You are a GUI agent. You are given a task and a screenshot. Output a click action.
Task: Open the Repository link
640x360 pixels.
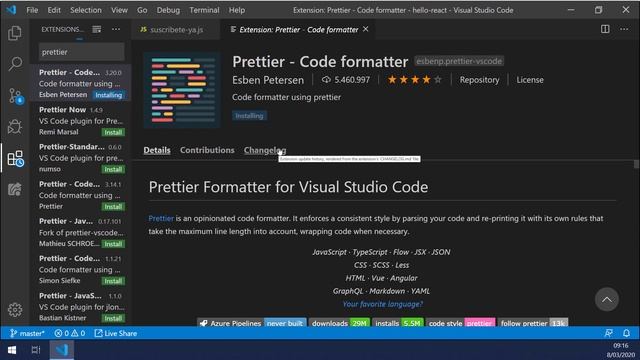(479, 80)
